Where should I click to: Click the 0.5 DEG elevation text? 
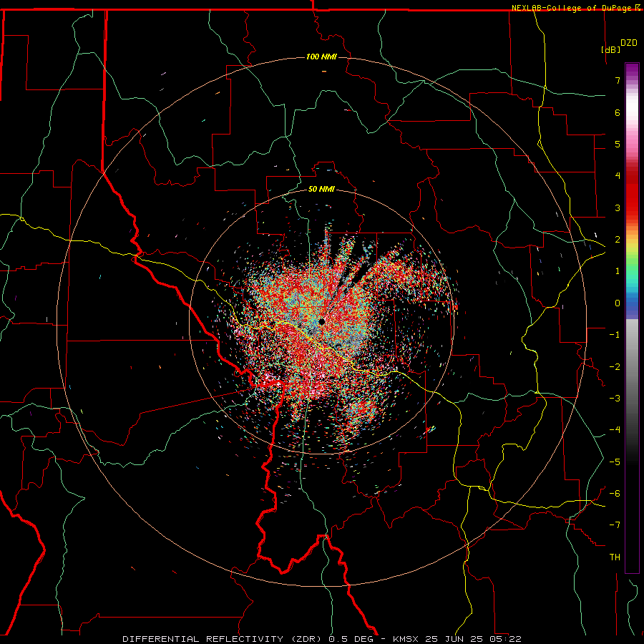[x=351, y=639]
